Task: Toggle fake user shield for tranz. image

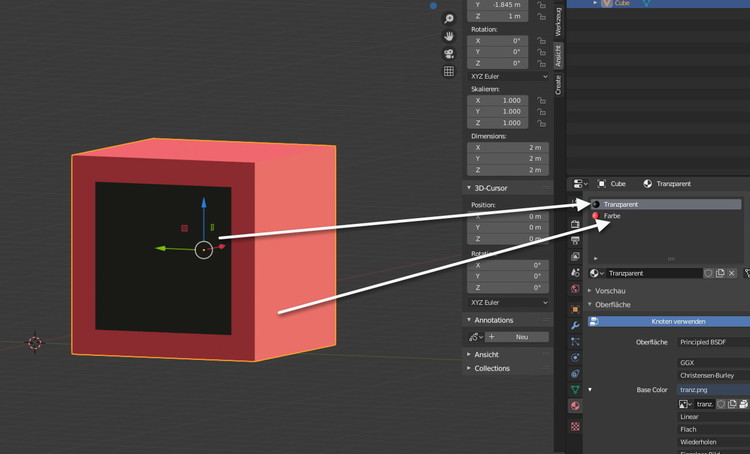Action: click(721, 404)
